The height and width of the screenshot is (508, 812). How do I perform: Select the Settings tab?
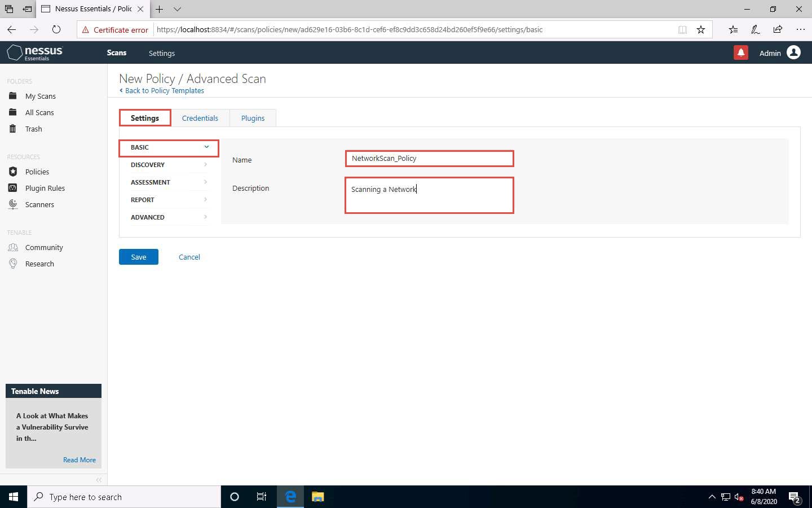[x=145, y=118]
